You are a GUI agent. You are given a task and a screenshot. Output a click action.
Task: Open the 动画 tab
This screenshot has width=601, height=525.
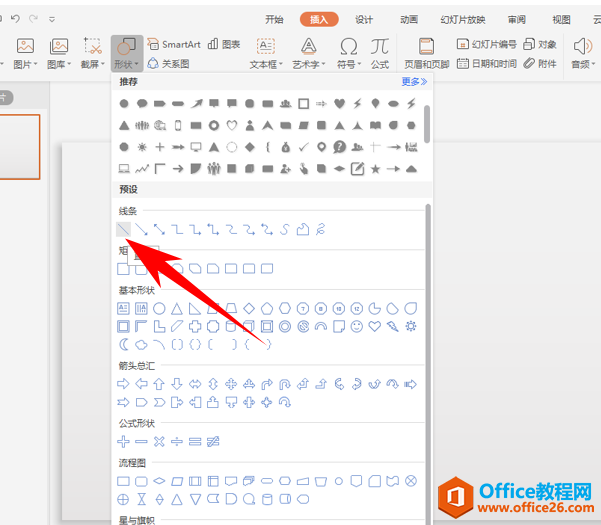(409, 19)
